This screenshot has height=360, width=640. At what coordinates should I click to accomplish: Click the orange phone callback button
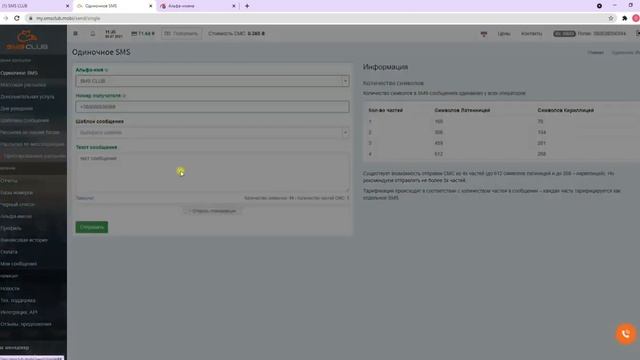pos(626,334)
